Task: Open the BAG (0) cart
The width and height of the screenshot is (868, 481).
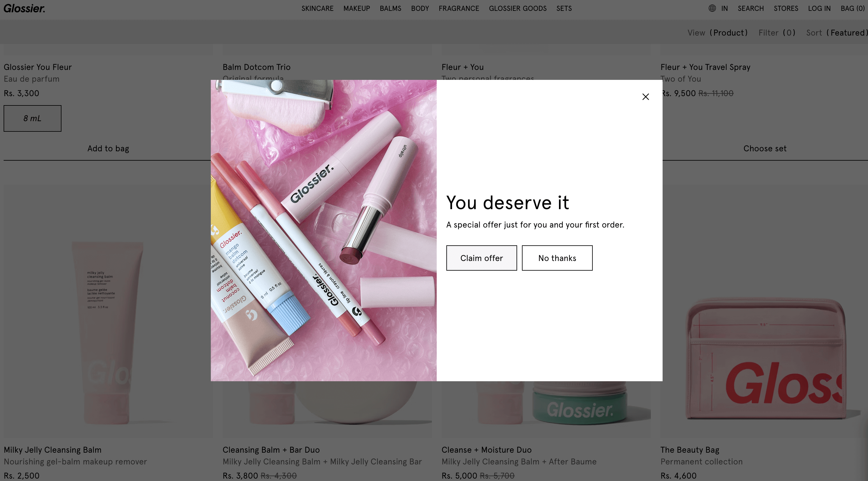Action: [x=853, y=8]
